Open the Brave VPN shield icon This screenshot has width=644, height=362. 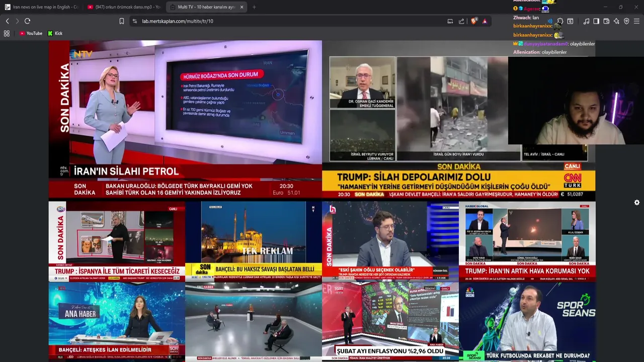626,21
